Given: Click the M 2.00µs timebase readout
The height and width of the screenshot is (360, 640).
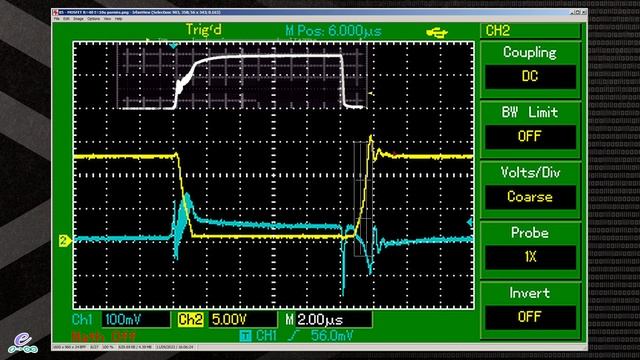Looking at the screenshot, I should 329,320.
